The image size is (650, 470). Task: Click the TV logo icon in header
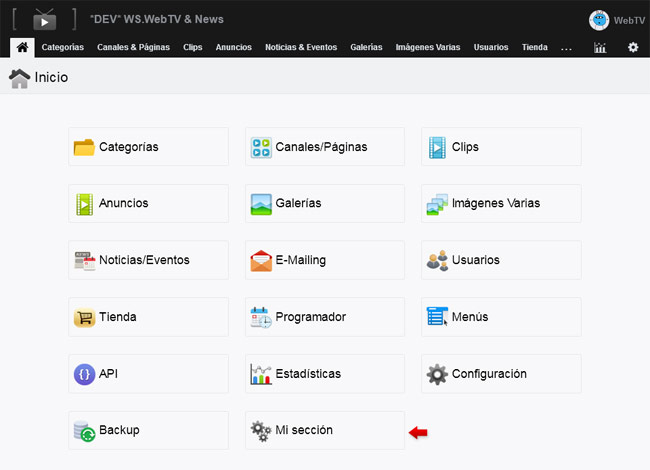coord(44,19)
